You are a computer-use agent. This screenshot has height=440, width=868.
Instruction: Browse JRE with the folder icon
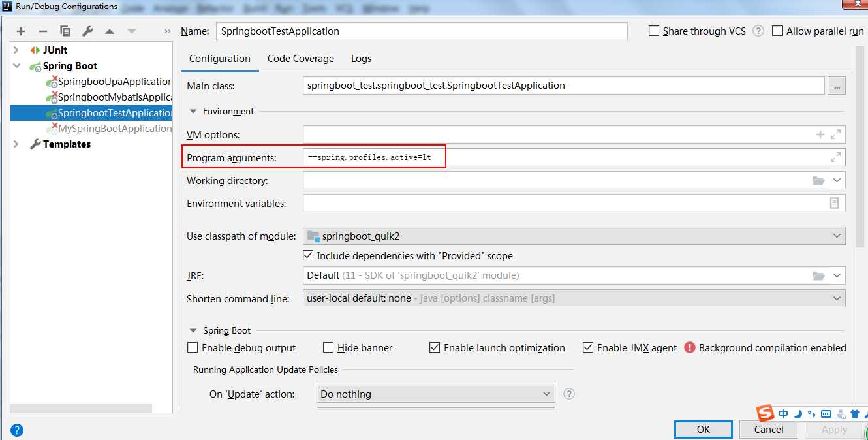[x=818, y=275]
